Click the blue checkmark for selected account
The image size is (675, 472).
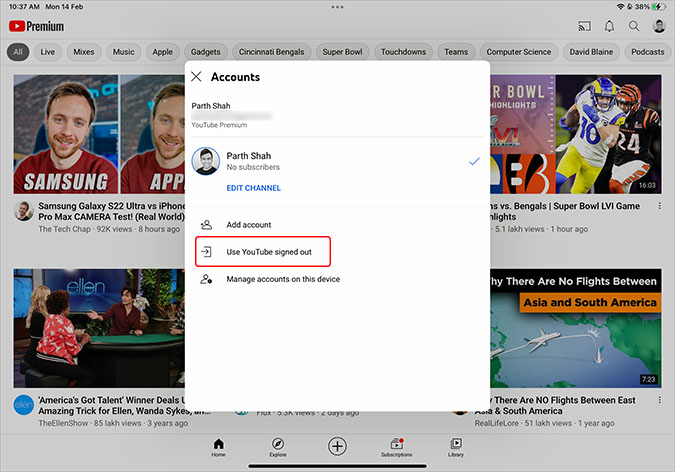(474, 161)
